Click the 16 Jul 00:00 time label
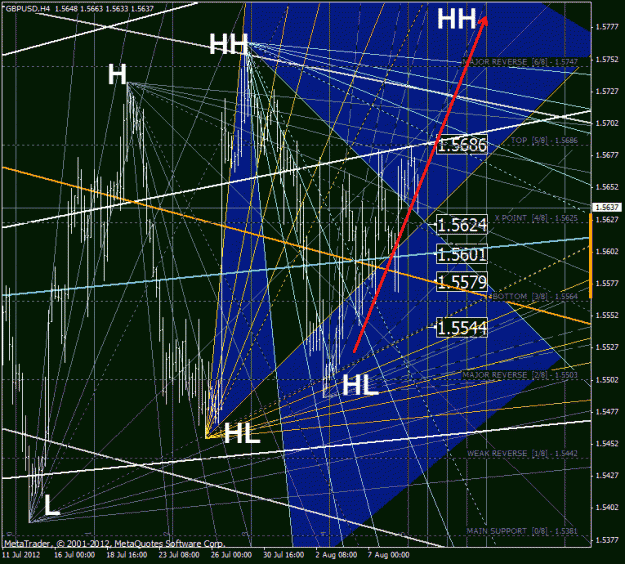The image size is (625, 564). coord(75,555)
